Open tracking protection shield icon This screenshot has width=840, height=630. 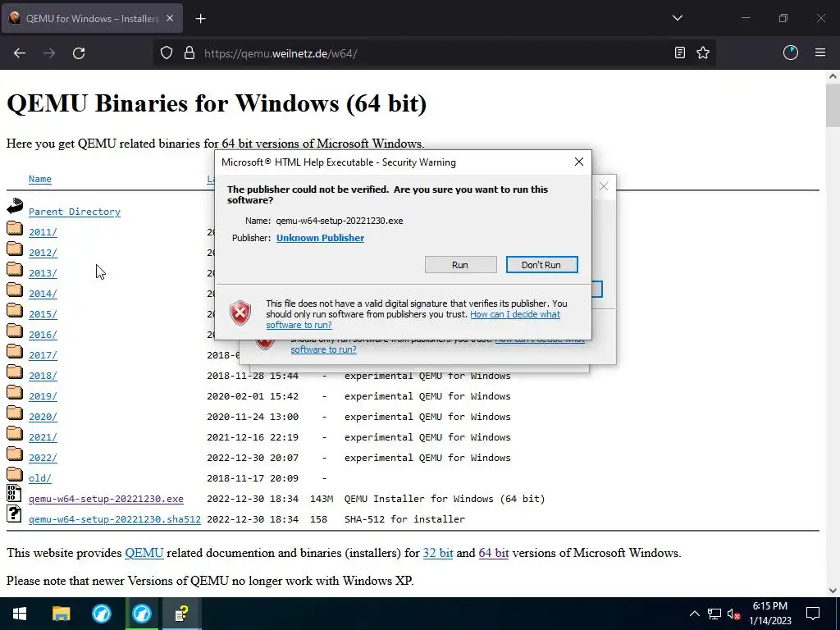pos(167,52)
